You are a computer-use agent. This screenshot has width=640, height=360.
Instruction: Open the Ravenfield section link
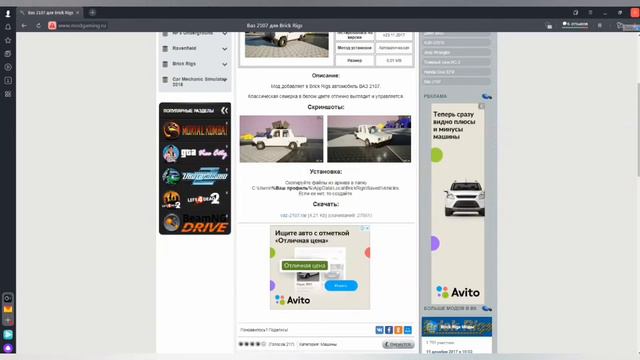pos(184,48)
